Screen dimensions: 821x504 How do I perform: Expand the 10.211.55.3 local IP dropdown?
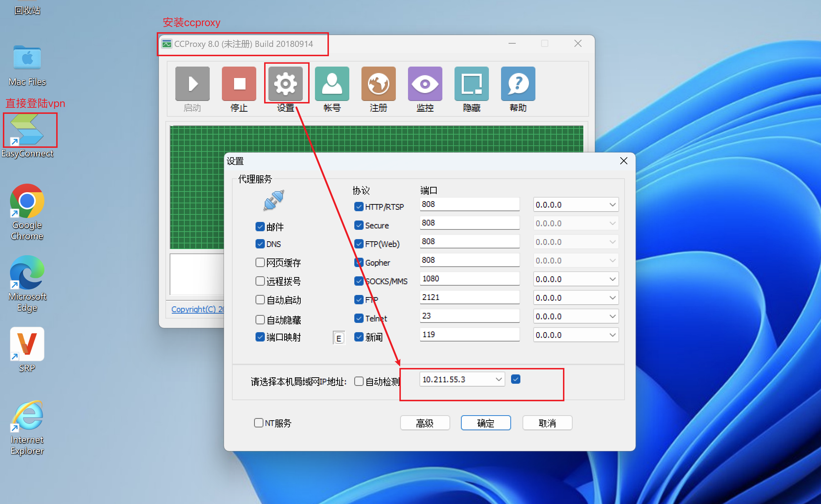(x=498, y=379)
